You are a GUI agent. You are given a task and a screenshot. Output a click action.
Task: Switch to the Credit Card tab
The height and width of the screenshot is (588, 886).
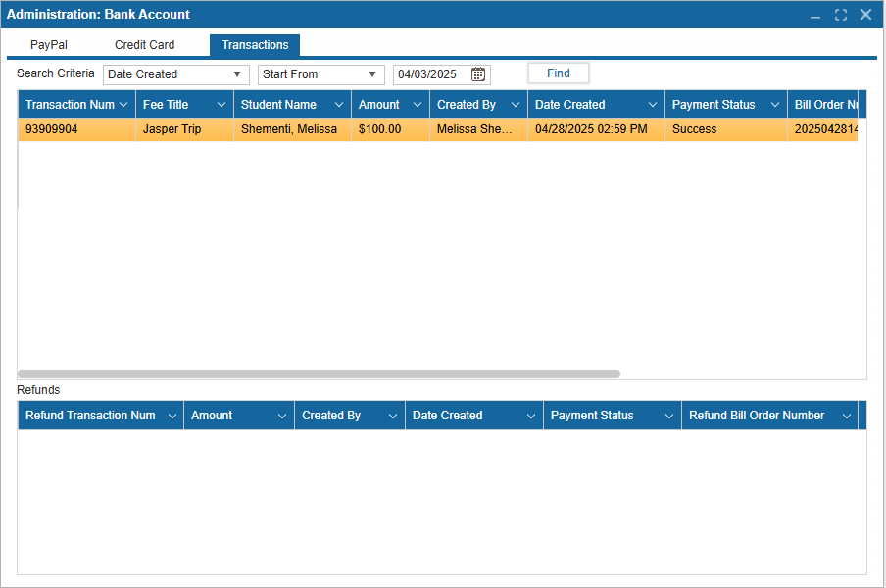pos(144,44)
